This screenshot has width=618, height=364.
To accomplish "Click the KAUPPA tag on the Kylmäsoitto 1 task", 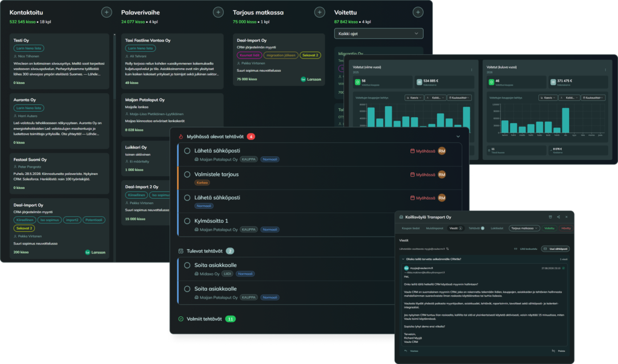I will 249,229.
